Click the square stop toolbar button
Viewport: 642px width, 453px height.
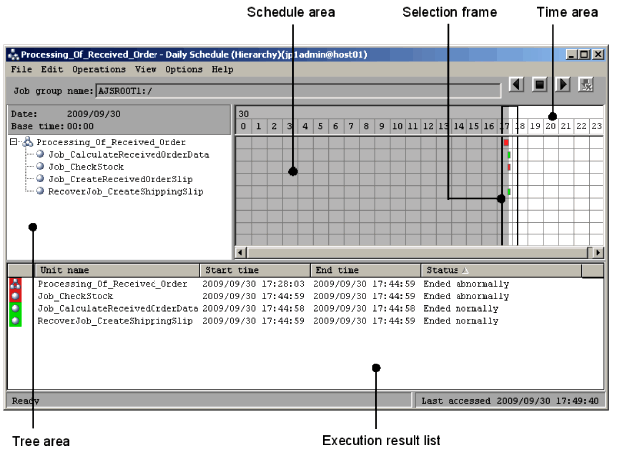[540, 85]
